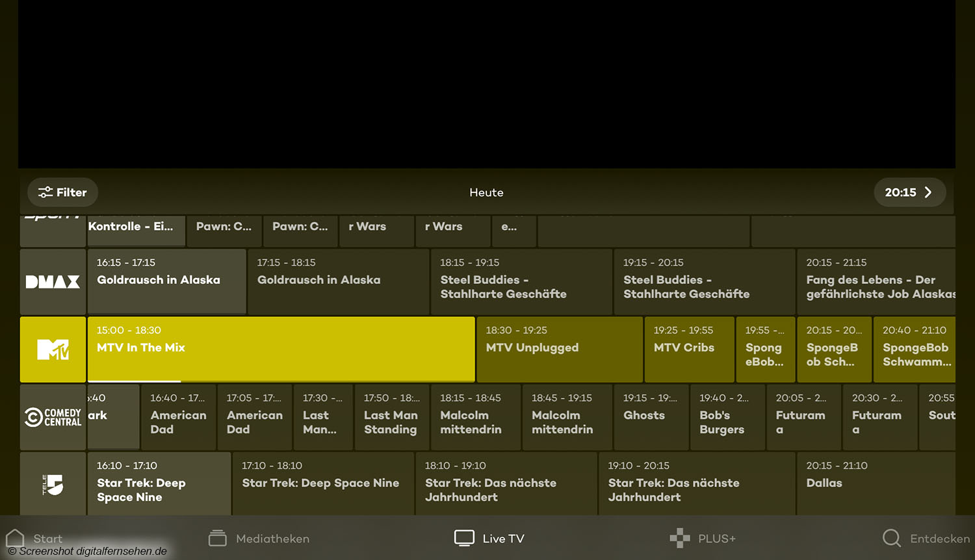Open Goldrausch in Alaska at 17:15
This screenshot has width=975, height=560.
pos(338,281)
